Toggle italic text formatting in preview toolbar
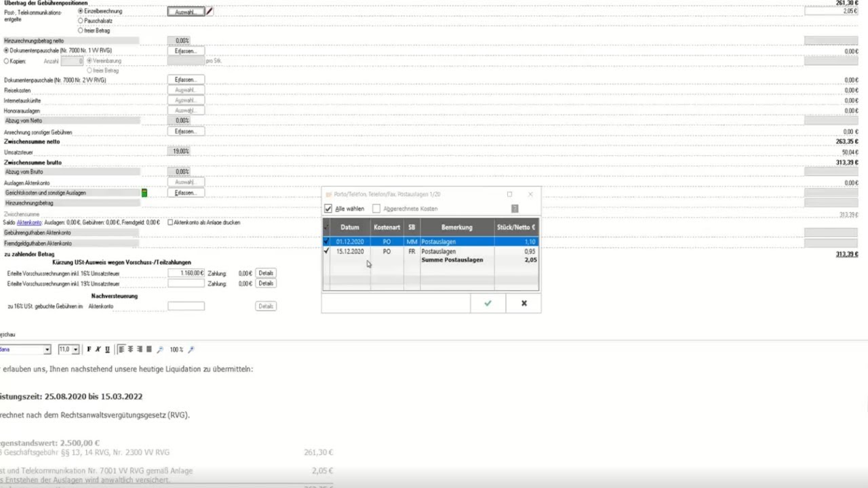 (98, 350)
